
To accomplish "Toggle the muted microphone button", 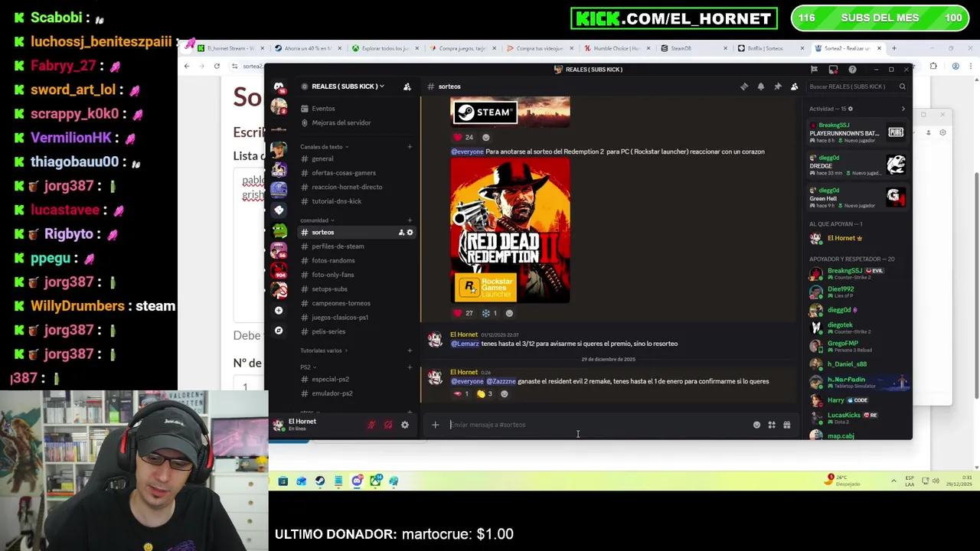I will [371, 425].
